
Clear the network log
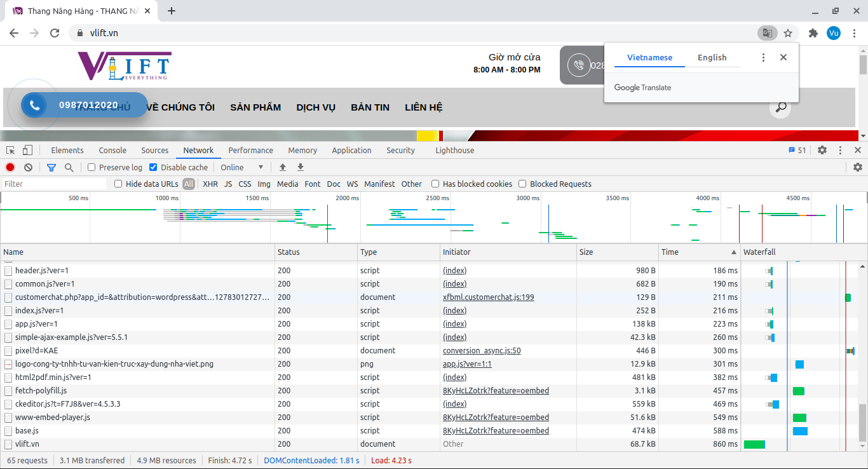(x=28, y=167)
